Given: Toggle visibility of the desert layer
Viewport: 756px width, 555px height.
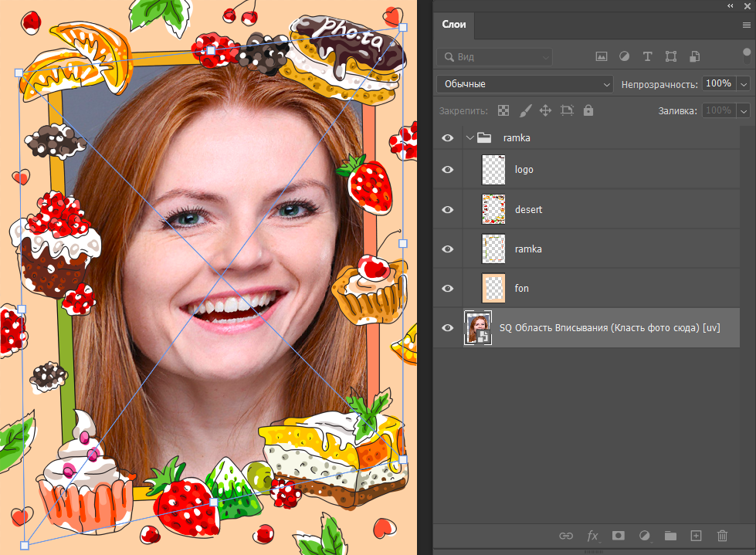Looking at the screenshot, I should coord(447,210).
